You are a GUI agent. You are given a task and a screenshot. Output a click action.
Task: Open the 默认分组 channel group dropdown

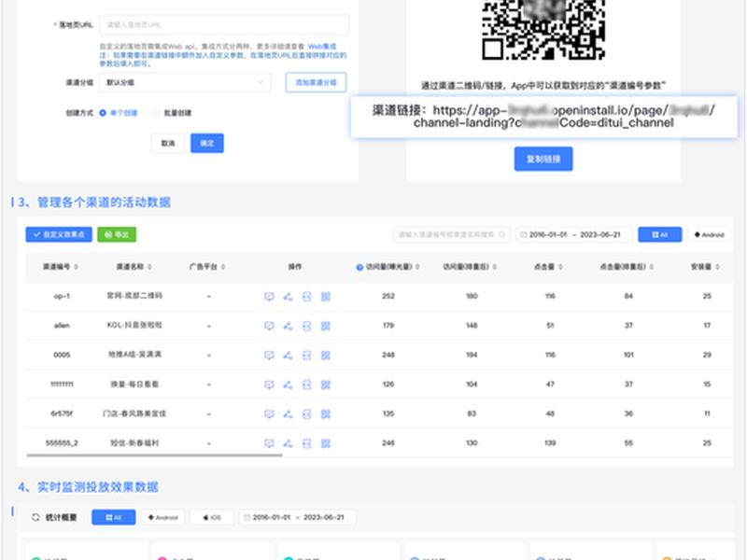(185, 82)
